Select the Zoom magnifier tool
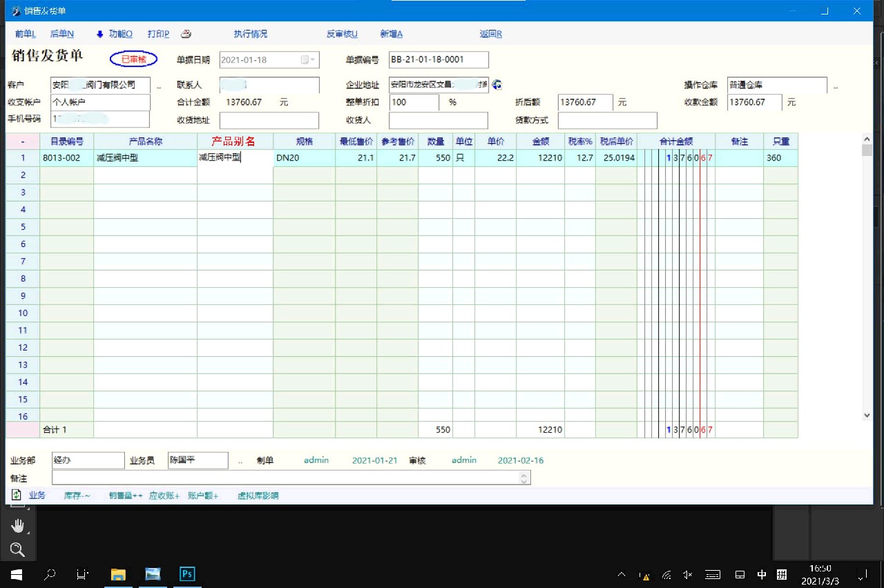 (x=17, y=549)
